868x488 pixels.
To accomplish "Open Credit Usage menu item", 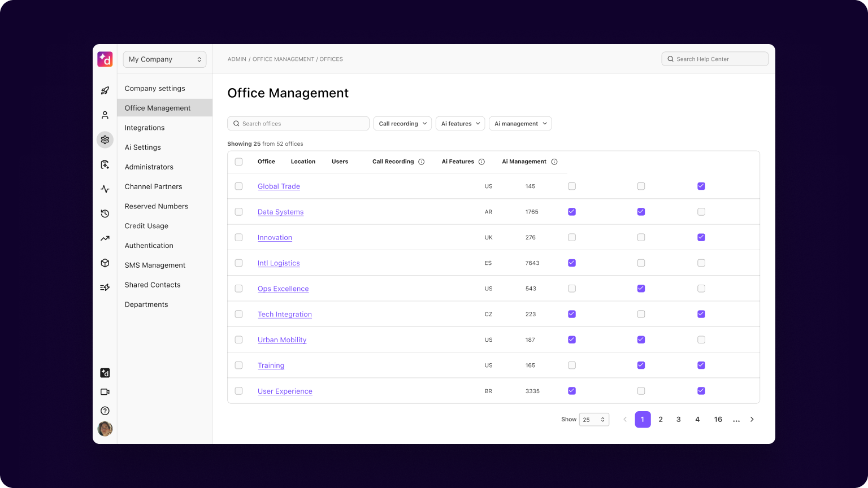I will pyautogui.click(x=164, y=226).
